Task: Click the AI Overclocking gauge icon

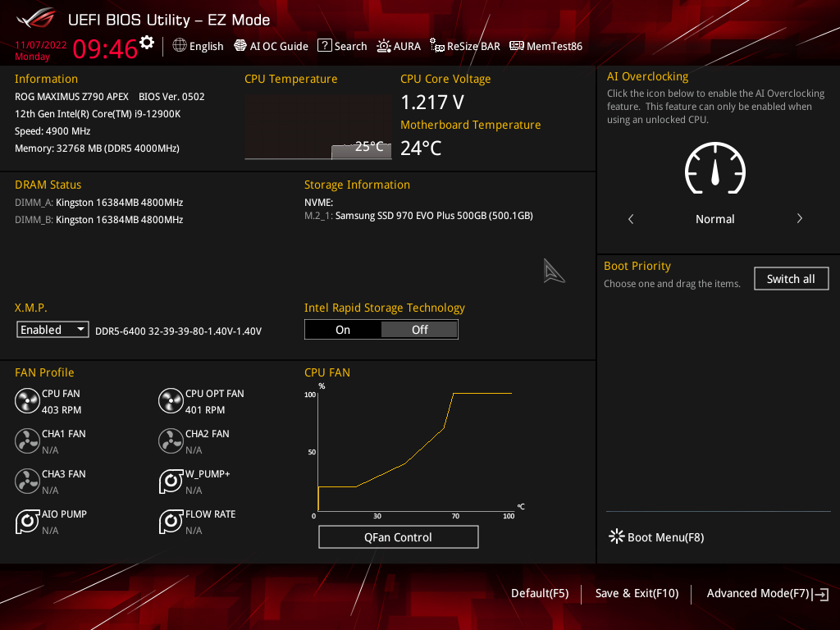Action: coord(714,168)
